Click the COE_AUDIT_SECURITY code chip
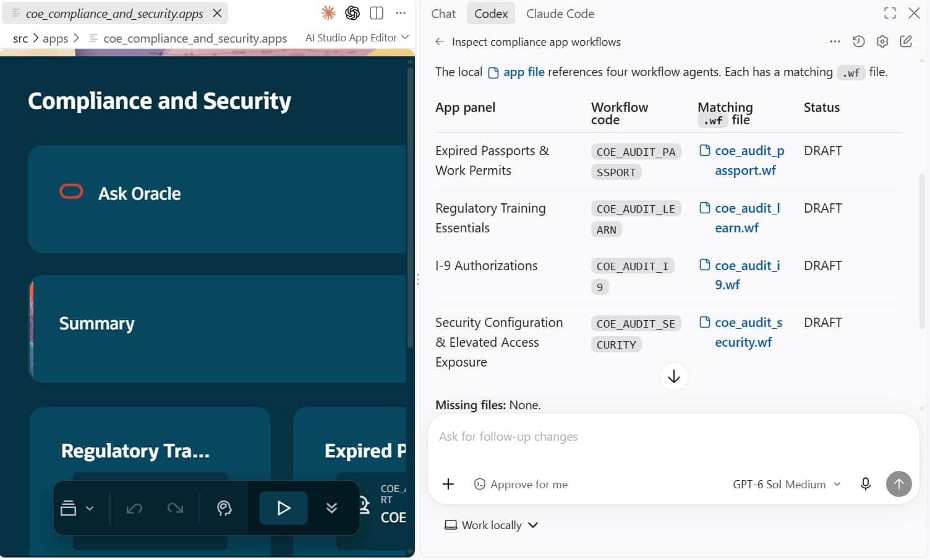The image size is (930, 560). pos(636,334)
